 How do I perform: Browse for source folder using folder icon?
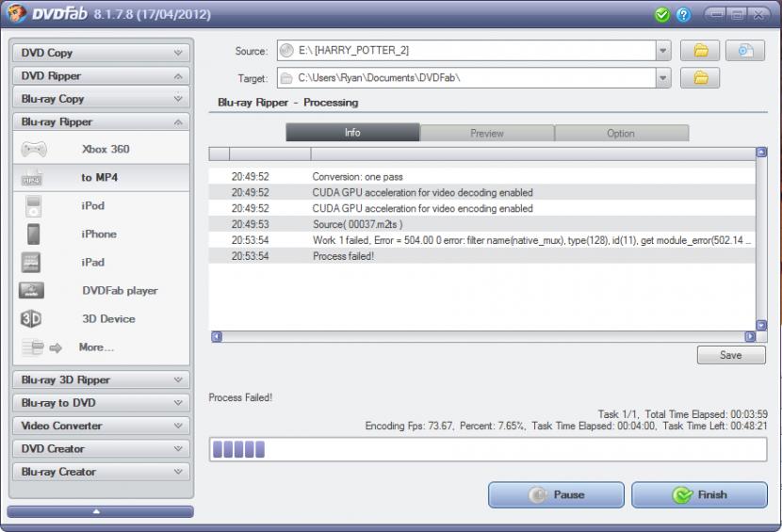pyautogui.click(x=700, y=50)
